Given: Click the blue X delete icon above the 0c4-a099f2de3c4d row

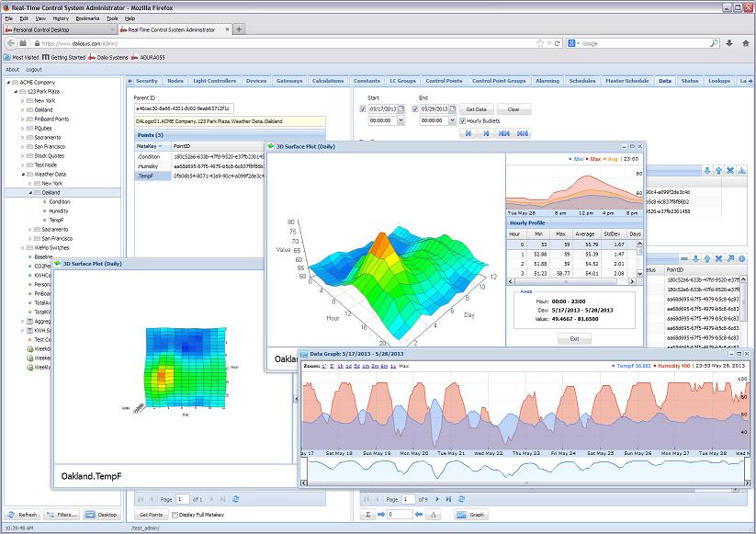Looking at the screenshot, I should (730, 170).
